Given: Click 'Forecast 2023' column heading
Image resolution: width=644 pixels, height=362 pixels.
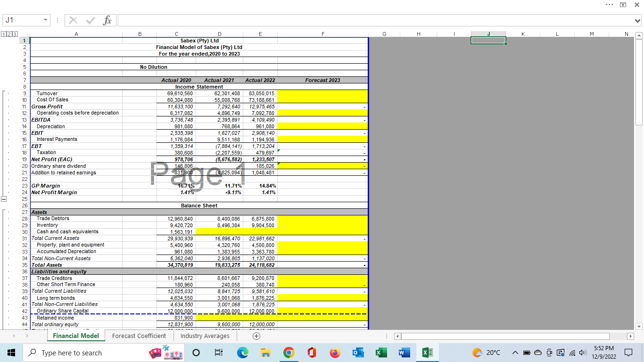Looking at the screenshot, I should click(x=322, y=80).
